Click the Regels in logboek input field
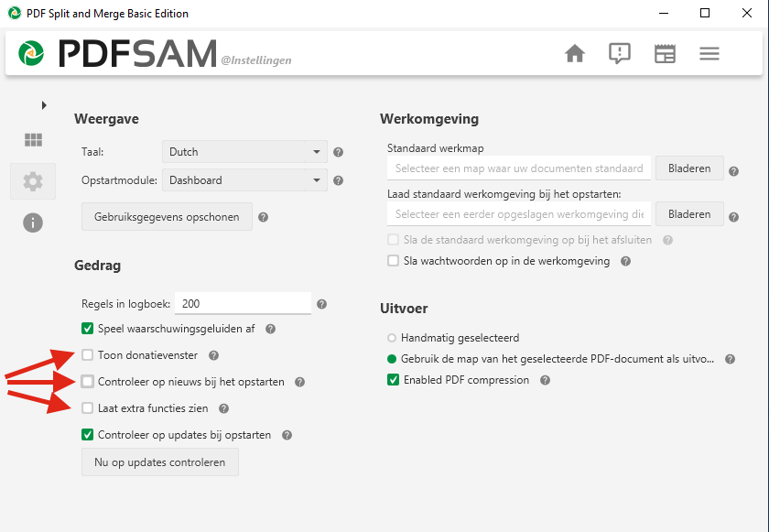The width and height of the screenshot is (769, 532). [x=242, y=304]
